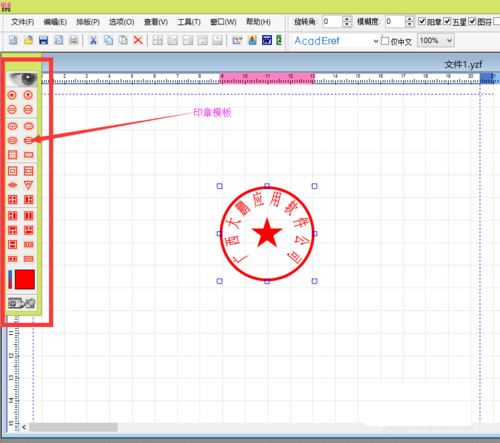The width and height of the screenshot is (500, 443).
Task: Click the red X delete icon
Action: [138, 40]
